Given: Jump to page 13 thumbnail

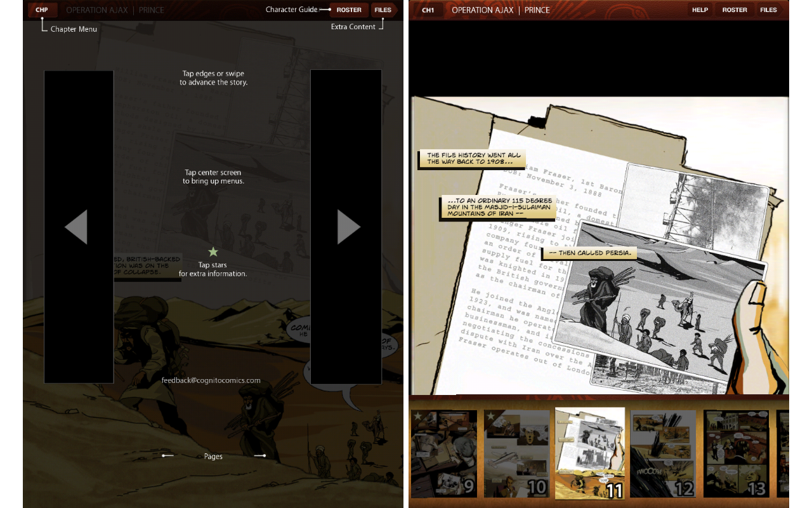Looking at the screenshot, I should 737,453.
